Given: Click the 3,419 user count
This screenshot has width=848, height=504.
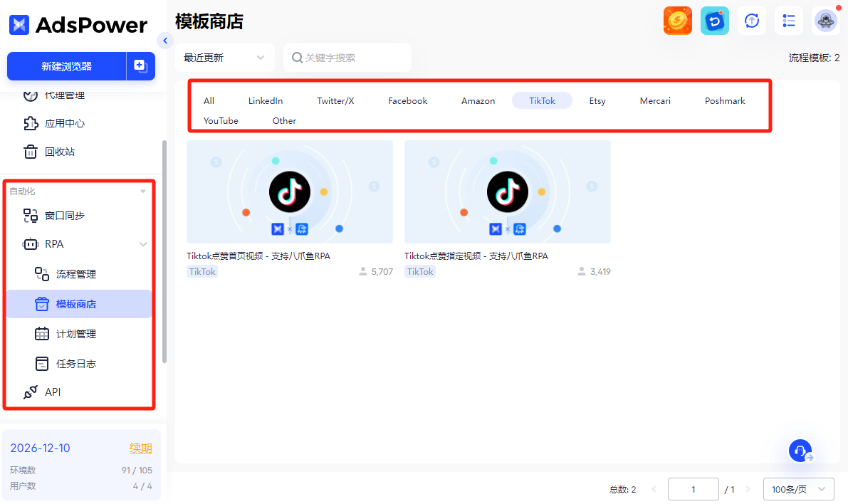Looking at the screenshot, I should click(x=594, y=271).
